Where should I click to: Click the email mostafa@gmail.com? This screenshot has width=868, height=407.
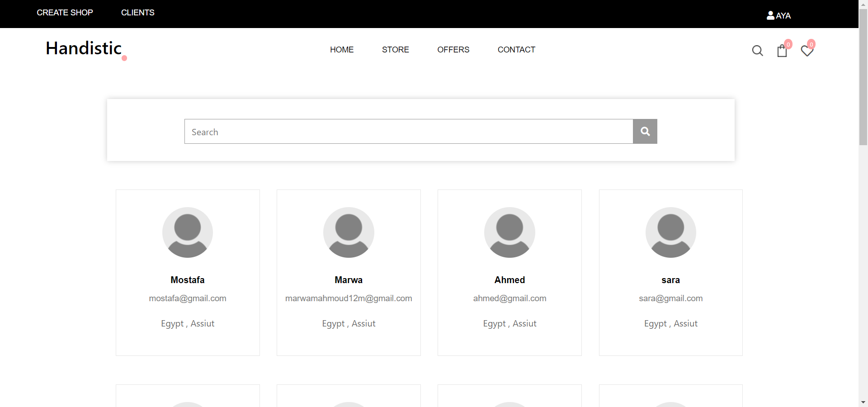point(188,298)
